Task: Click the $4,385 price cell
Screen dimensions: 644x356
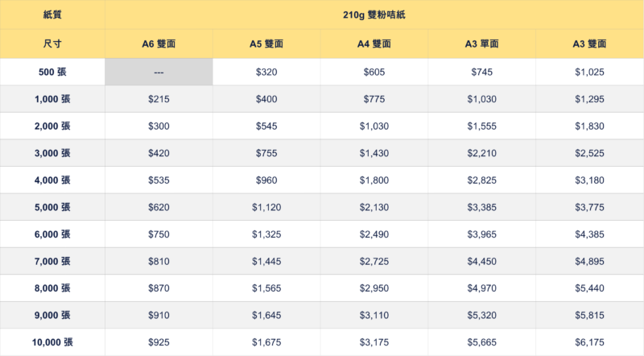Action: (x=590, y=234)
